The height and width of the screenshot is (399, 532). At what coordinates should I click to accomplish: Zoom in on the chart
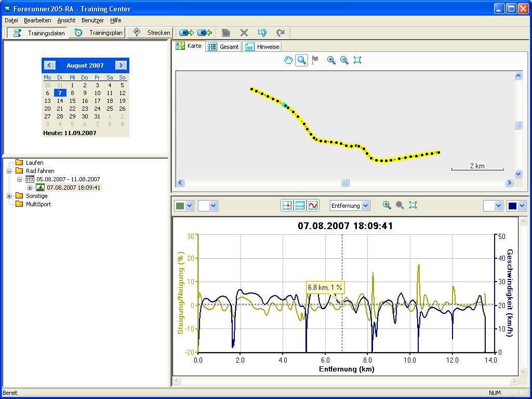[x=387, y=205]
